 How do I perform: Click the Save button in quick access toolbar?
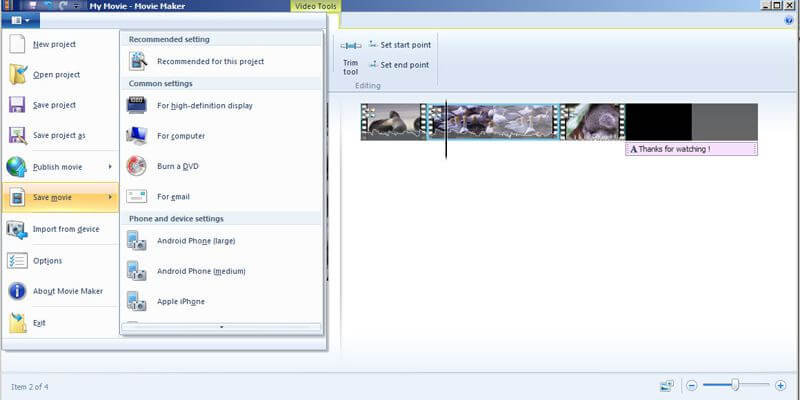pos(34,6)
